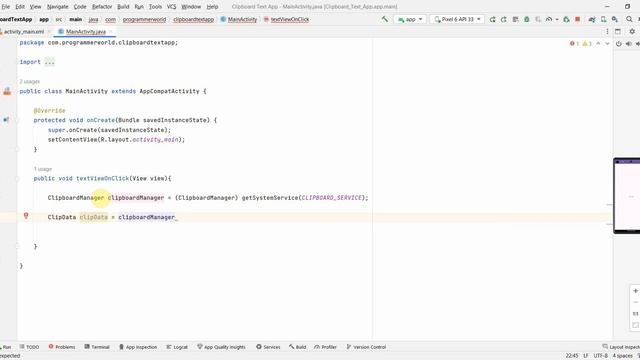
Task: Open the TODO tool window
Action: [x=29, y=347]
